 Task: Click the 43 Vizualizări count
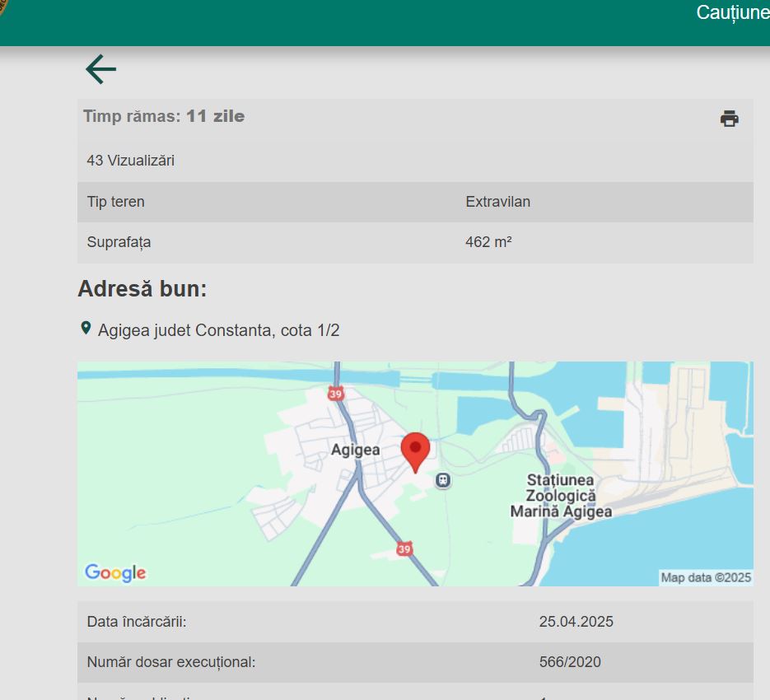tap(131, 161)
